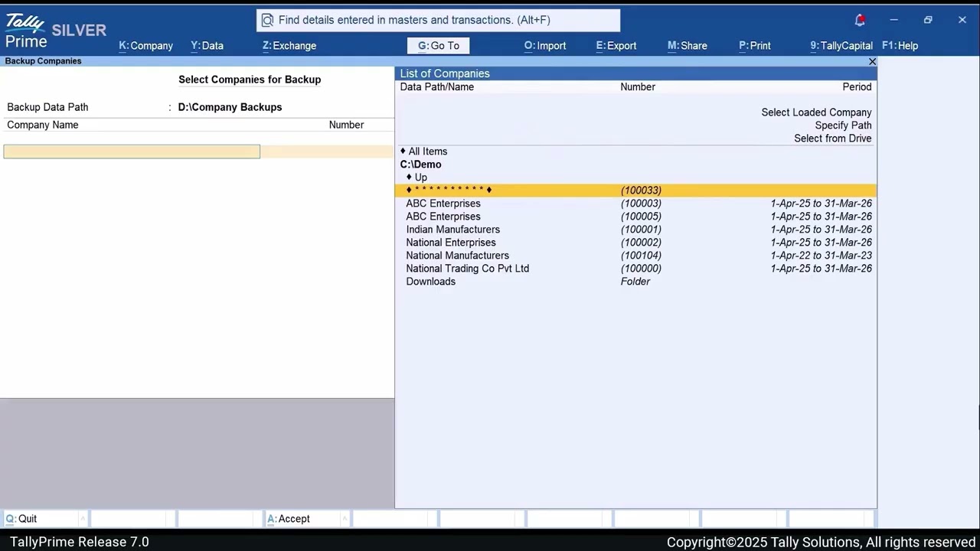Click the C:\Demo path heading
This screenshot has width=980, height=551.
(x=420, y=165)
